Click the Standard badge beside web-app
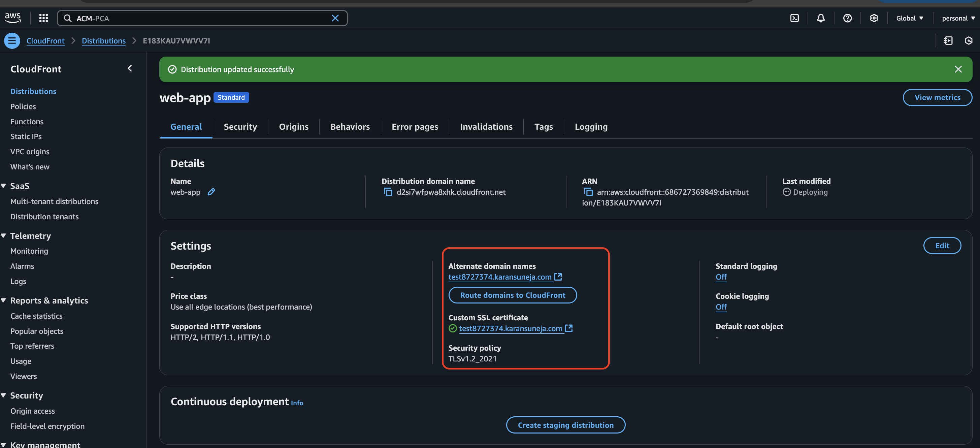Image resolution: width=980 pixels, height=448 pixels. tap(231, 97)
